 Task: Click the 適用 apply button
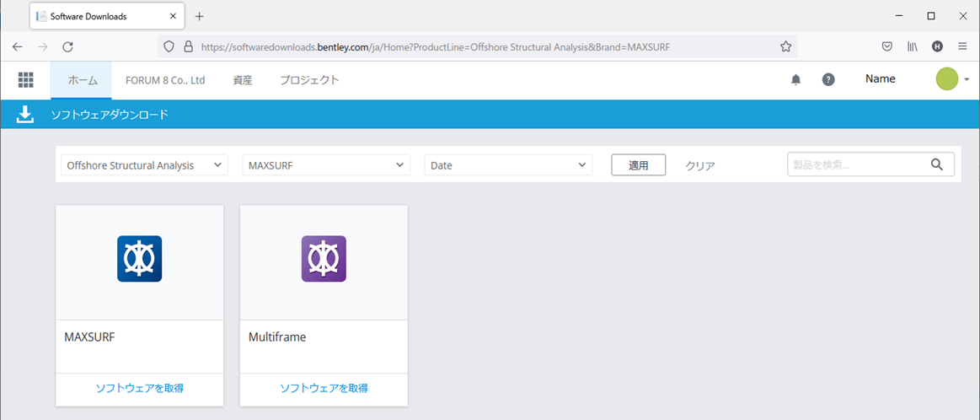tap(638, 165)
